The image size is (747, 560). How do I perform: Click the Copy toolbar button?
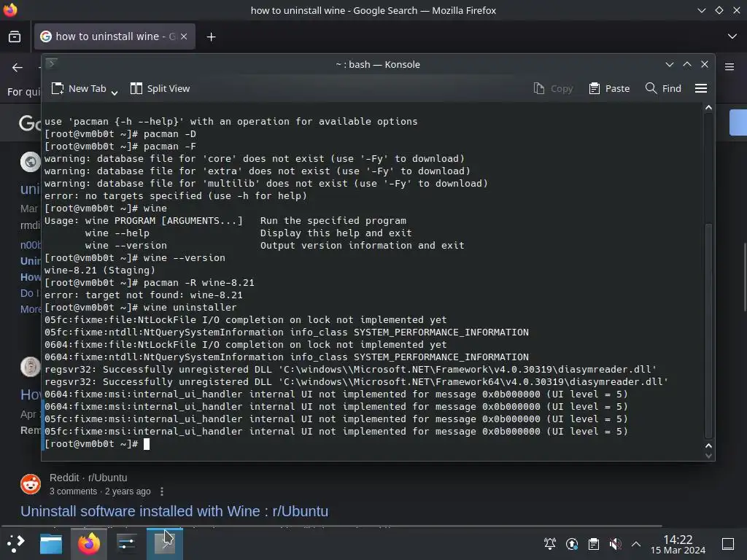[553, 88]
